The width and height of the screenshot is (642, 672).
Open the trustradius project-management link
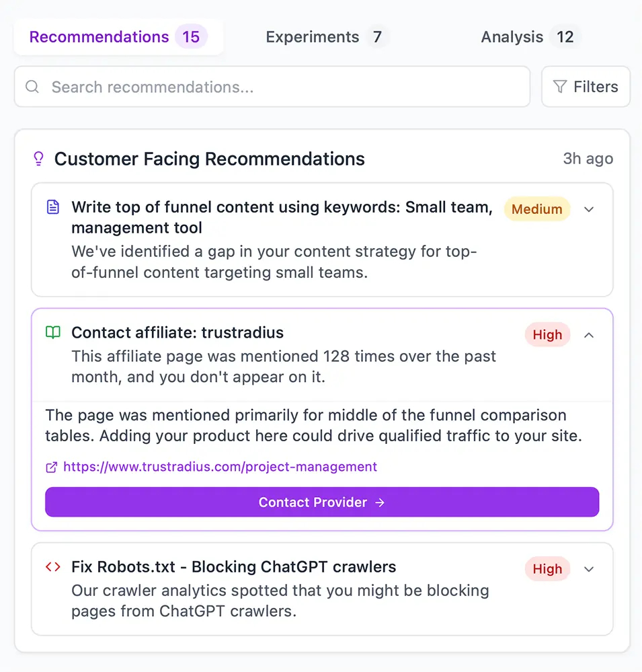(220, 467)
